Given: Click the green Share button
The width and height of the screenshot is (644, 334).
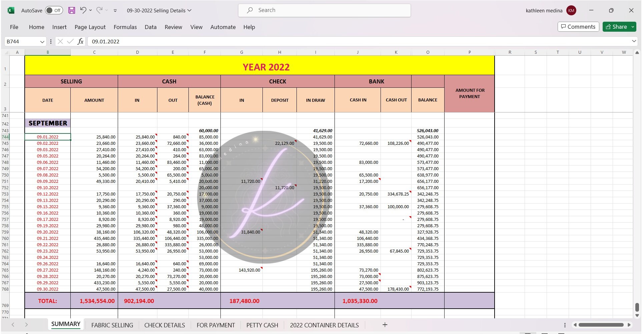Looking at the screenshot, I should pos(616,27).
